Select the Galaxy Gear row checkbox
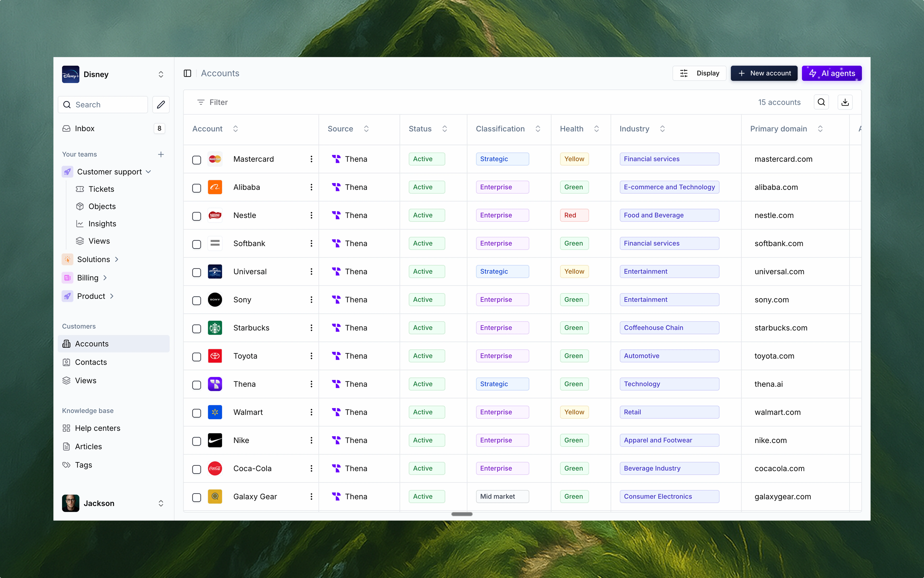The width and height of the screenshot is (924, 578). tap(197, 497)
